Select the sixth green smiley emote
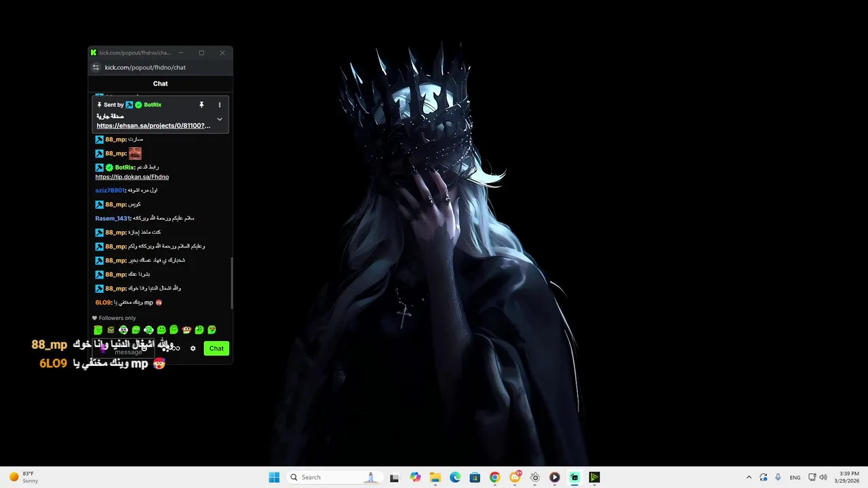868x488 pixels. tap(161, 330)
